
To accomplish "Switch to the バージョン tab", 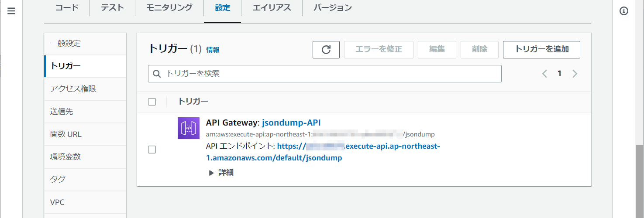I will (332, 8).
